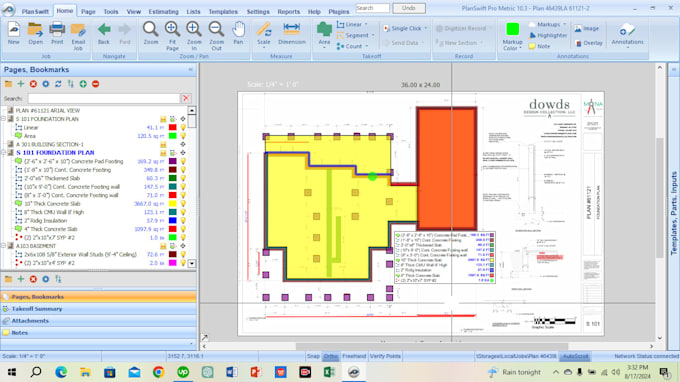Open a job with Open icon
Image resolution: width=680 pixels, height=382 pixels.
[36, 33]
